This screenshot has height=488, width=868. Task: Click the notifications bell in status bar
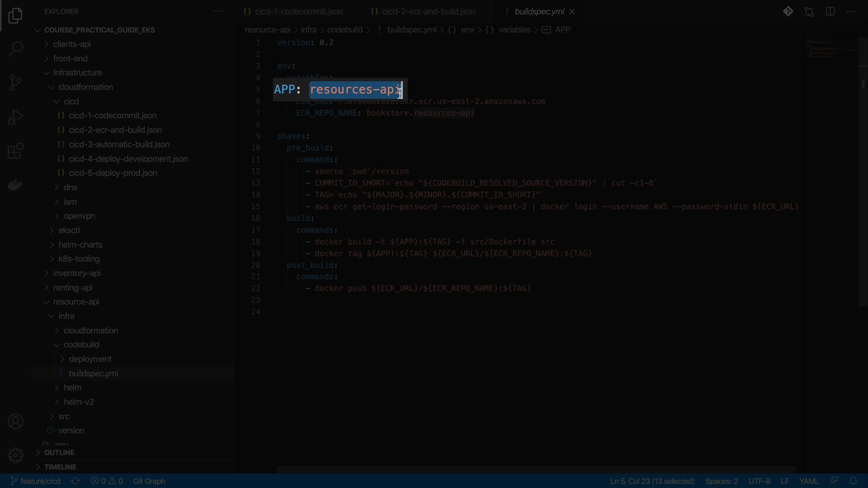click(853, 481)
